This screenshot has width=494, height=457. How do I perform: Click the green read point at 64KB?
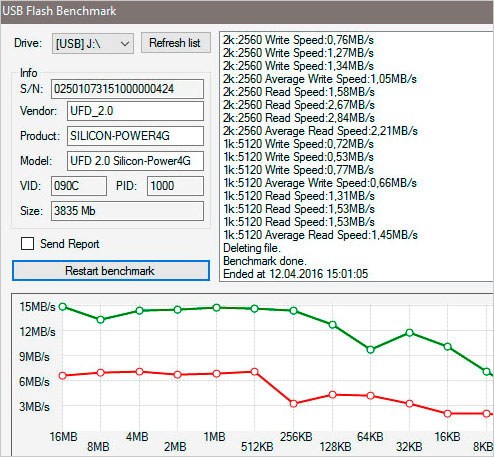[x=370, y=350]
